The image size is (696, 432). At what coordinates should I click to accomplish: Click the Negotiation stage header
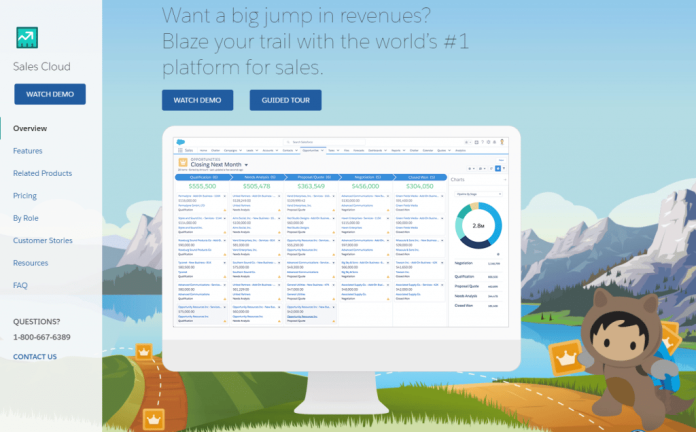367,177
